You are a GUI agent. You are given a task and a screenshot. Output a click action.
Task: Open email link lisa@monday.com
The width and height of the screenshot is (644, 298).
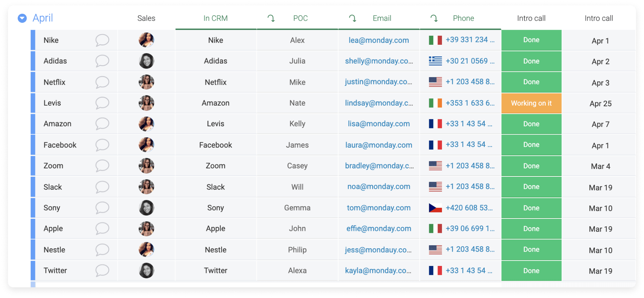(379, 124)
